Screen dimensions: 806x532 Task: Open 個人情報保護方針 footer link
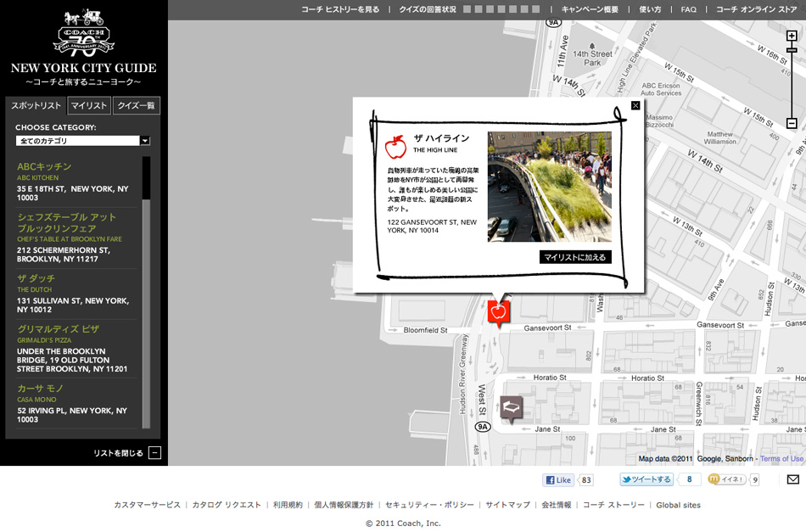[344, 505]
